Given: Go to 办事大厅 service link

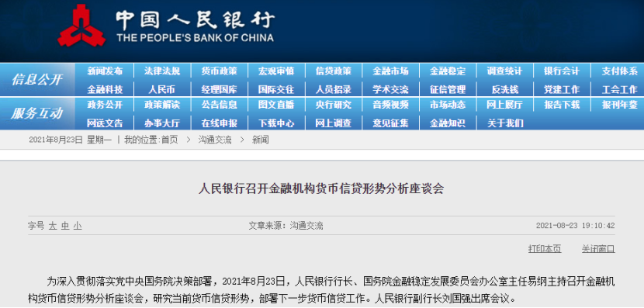Looking at the screenshot, I should pyautogui.click(x=162, y=123).
